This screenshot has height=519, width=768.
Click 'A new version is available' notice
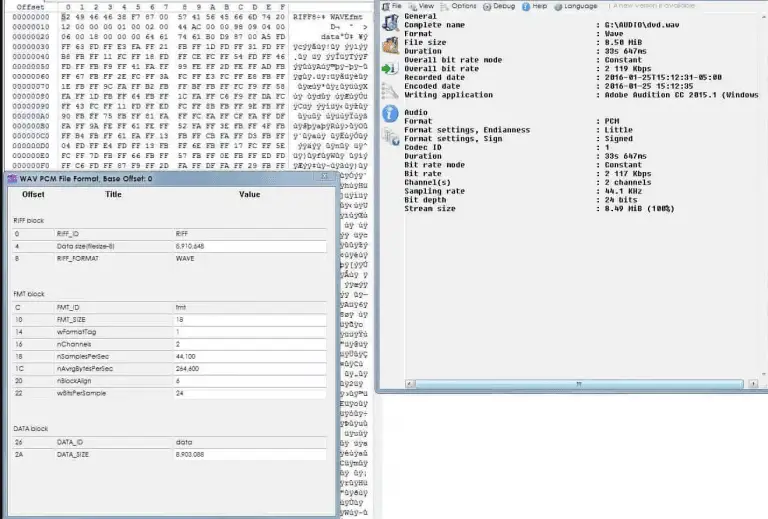(x=653, y=5)
